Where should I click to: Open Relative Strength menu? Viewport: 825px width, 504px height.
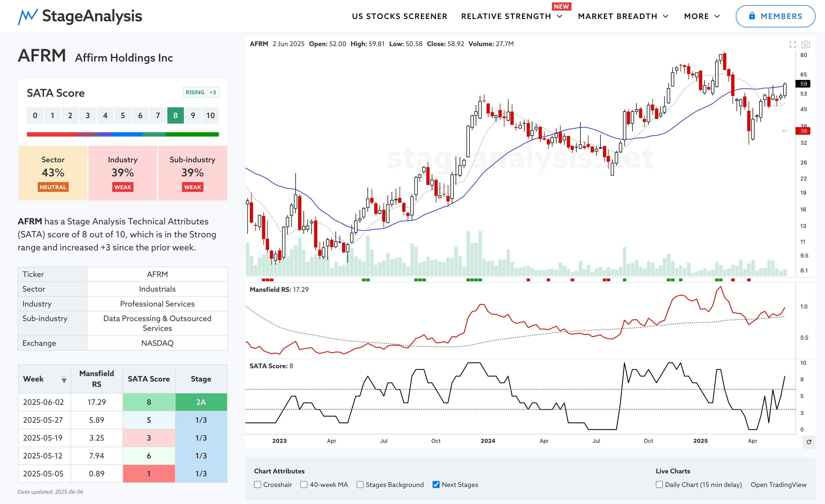tap(506, 16)
